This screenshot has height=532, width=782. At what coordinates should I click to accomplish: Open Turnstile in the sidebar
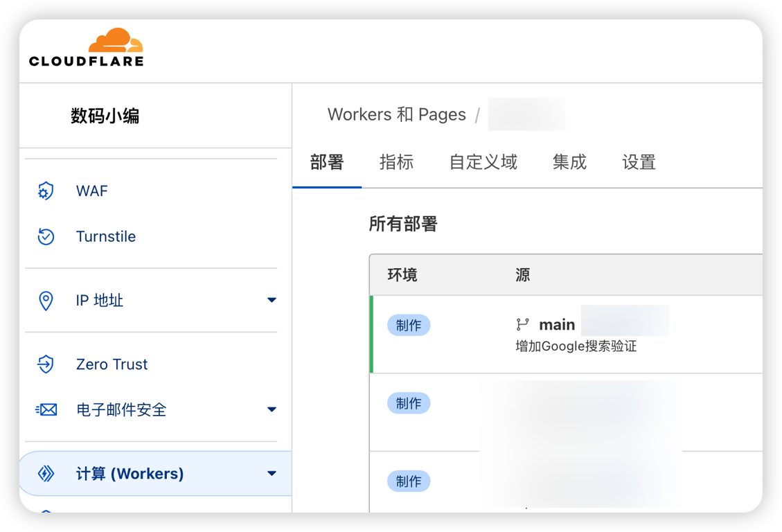tap(106, 236)
